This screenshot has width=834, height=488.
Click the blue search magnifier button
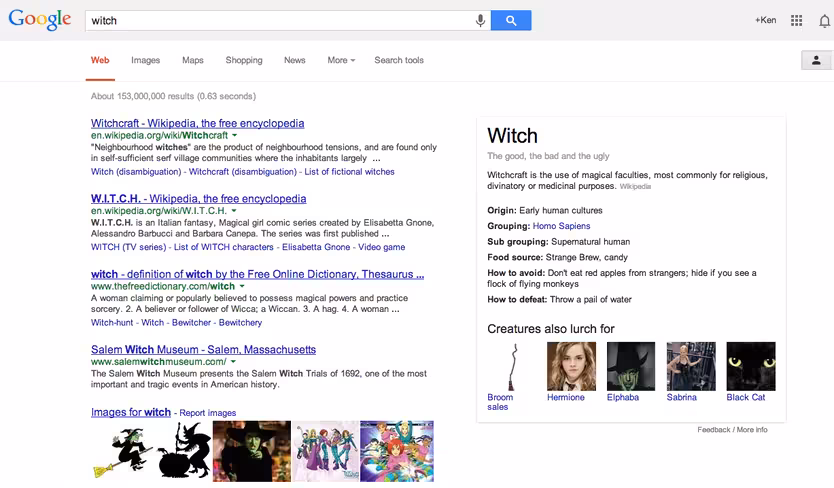click(x=511, y=20)
